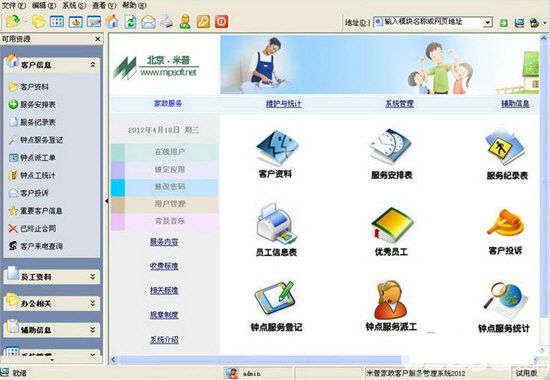Open the 相关标准 link
This screenshot has height=380, width=550.
coord(164,290)
